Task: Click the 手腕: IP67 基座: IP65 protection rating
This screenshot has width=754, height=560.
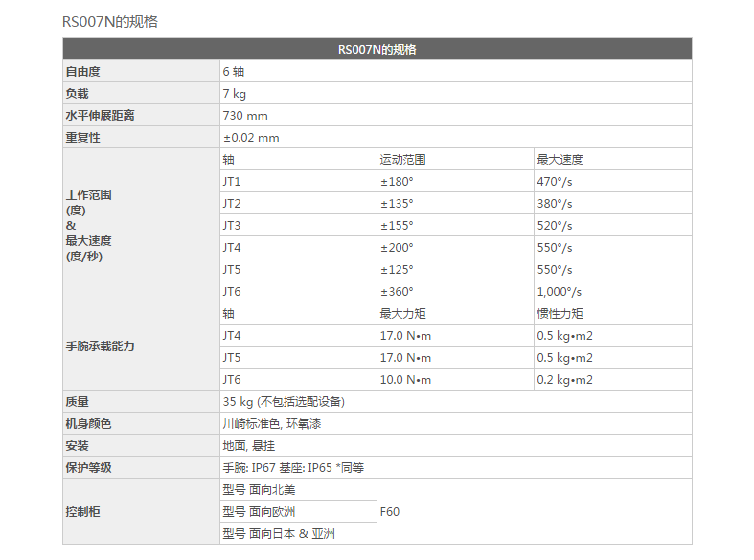Action: pos(293,468)
